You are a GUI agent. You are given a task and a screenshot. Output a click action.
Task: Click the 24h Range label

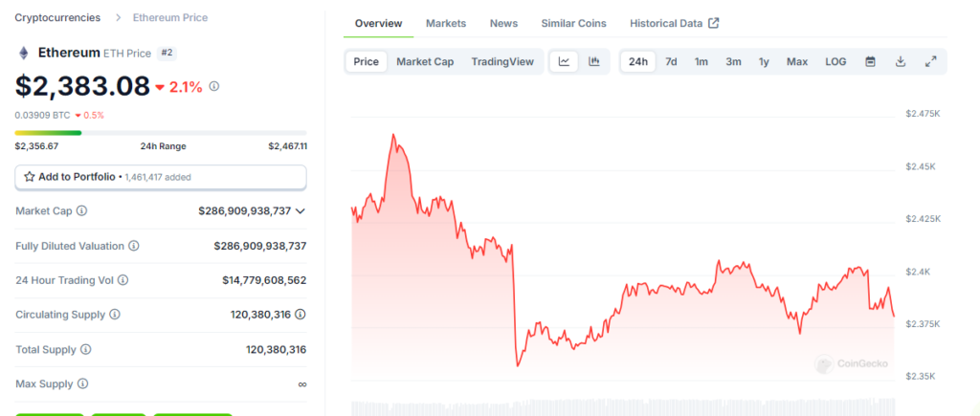[163, 146]
